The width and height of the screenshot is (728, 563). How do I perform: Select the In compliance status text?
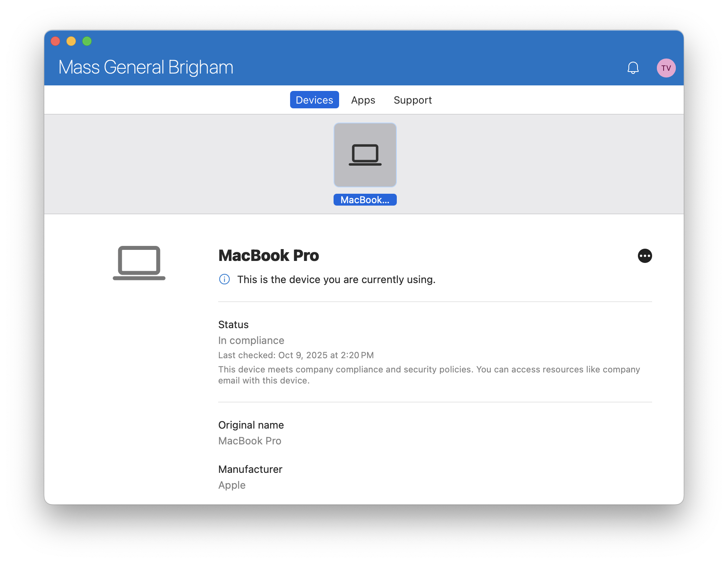251,340
